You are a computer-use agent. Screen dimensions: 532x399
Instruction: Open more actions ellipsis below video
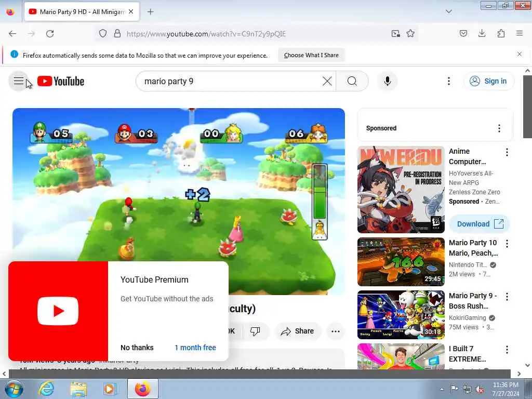tap(335, 331)
